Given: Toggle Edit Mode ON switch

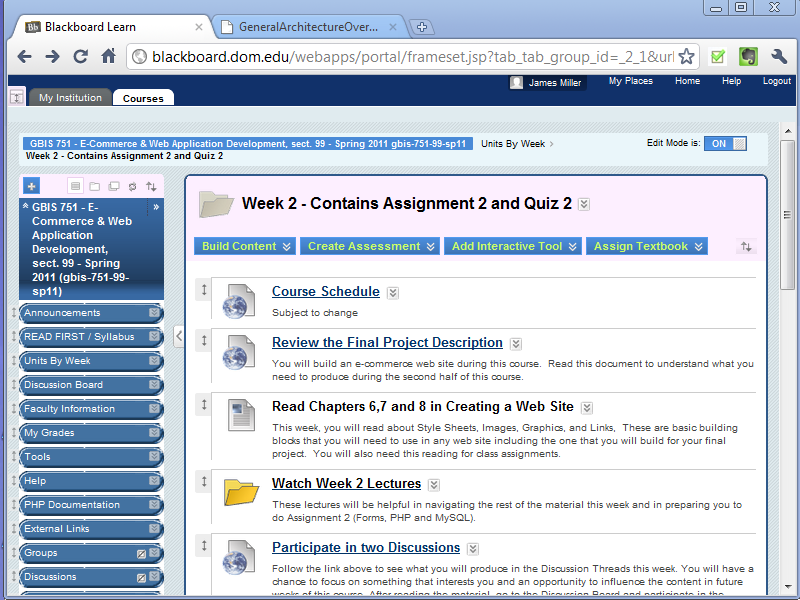Looking at the screenshot, I should 725,144.
